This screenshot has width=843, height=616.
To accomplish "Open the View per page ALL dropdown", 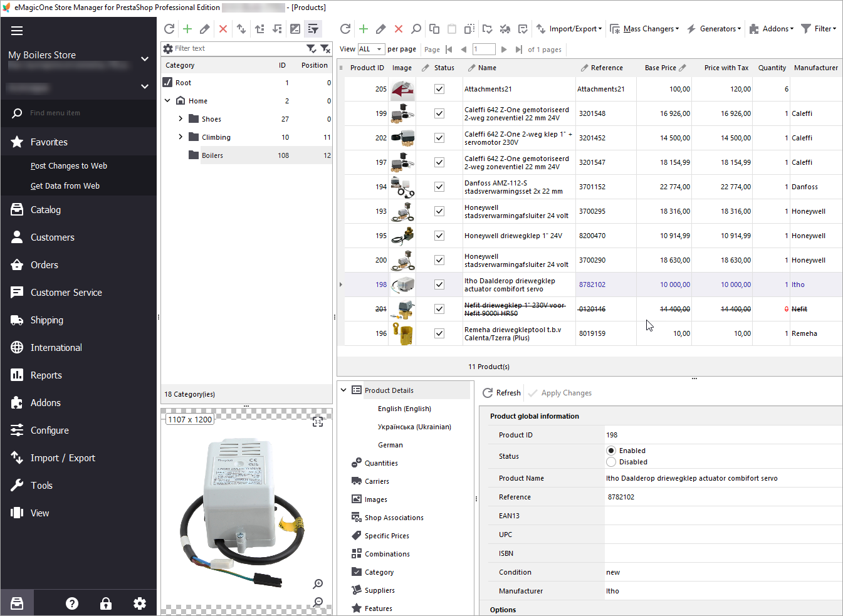I will point(371,49).
